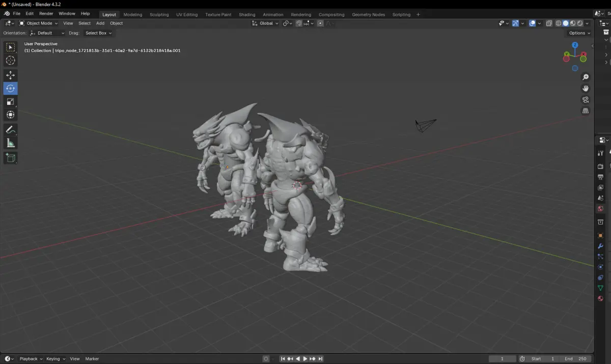Toggle show overlays button
Screen dimensions: 611x364
click(532, 23)
